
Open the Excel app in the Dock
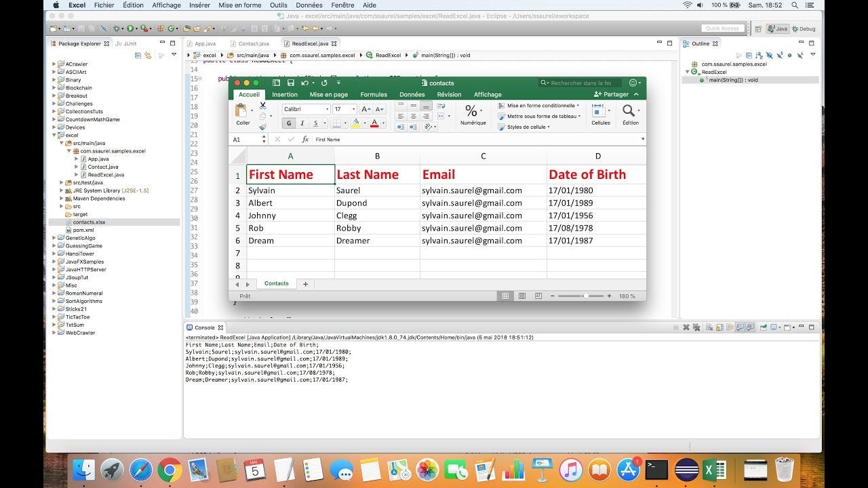[x=713, y=469]
